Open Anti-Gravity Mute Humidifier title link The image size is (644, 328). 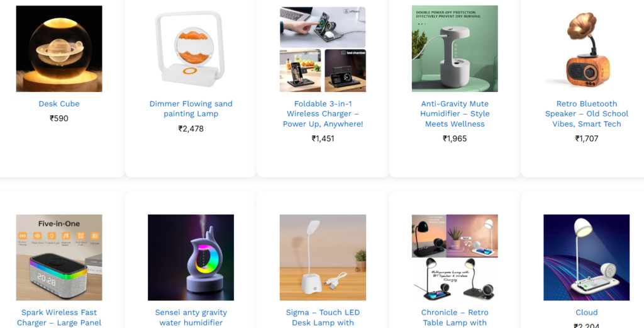point(455,114)
